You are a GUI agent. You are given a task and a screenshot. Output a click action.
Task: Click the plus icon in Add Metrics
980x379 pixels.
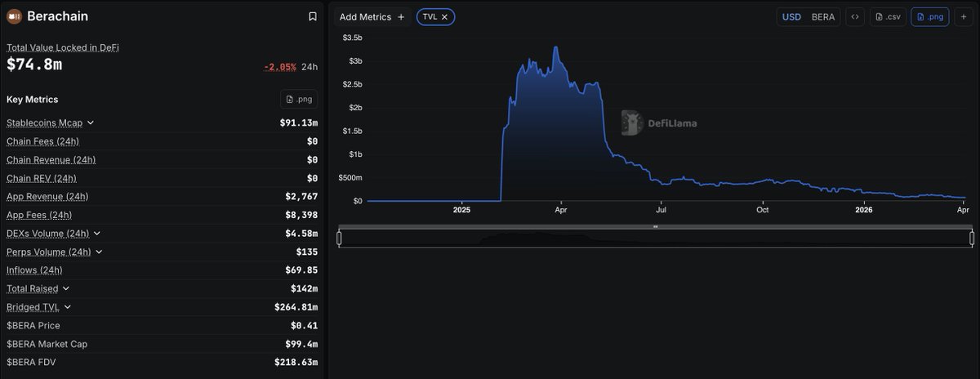(401, 16)
